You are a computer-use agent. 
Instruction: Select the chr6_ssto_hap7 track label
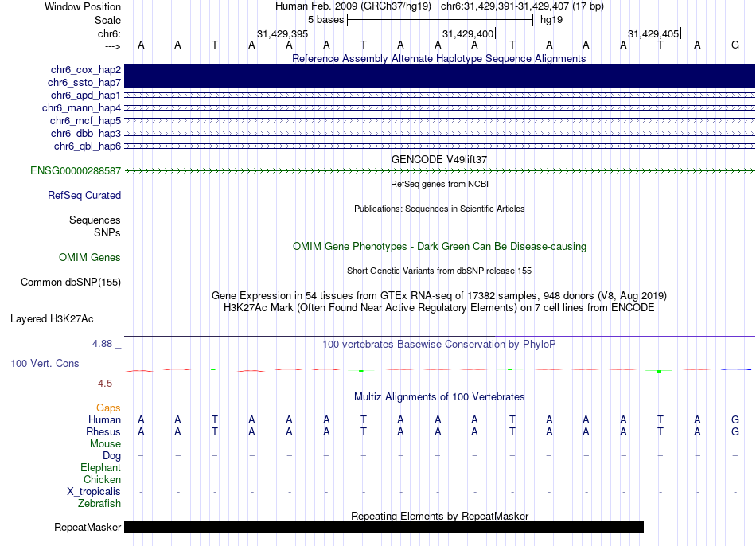84,83
